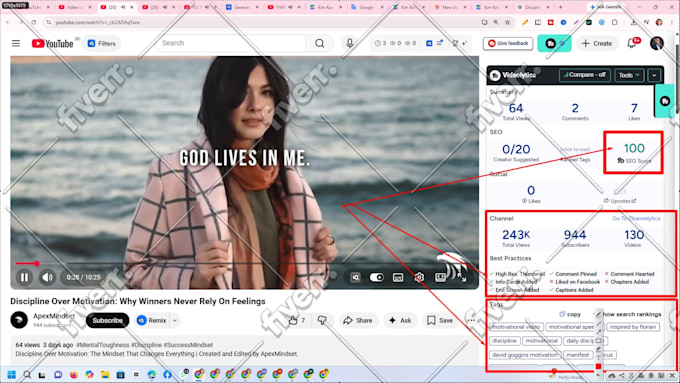Viewport: 680px width, 383px height.
Task: Select the 'inspired by florian' tag
Action: pos(633,327)
